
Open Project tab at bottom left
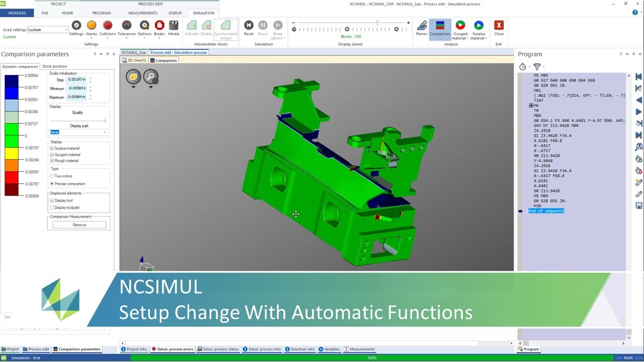[x=10, y=349]
